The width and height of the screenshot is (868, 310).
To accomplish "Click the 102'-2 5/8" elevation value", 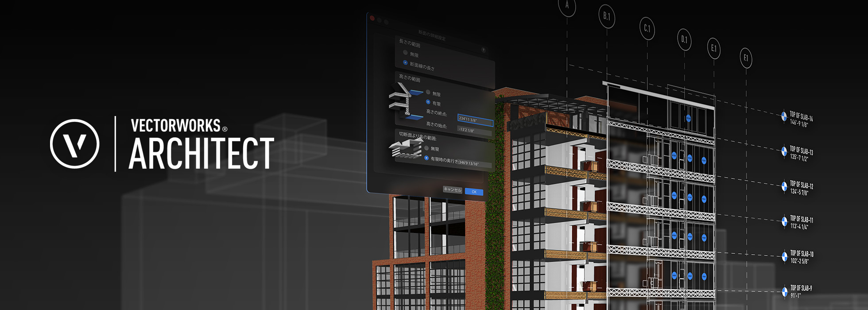I will coord(800,261).
